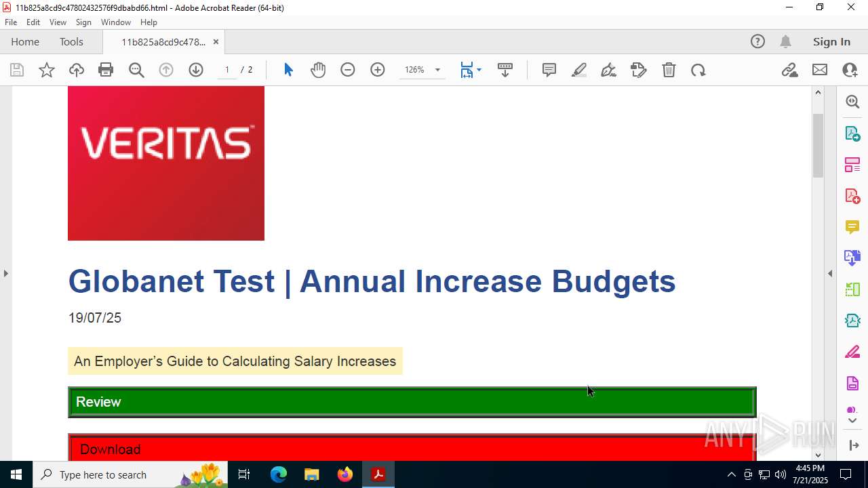Open the Help menu
This screenshot has width=868, height=488.
coord(149,22)
